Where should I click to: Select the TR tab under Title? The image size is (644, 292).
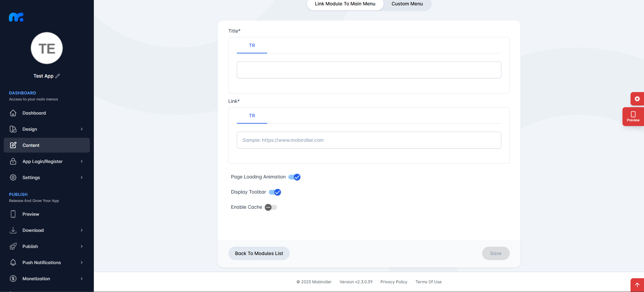click(252, 45)
